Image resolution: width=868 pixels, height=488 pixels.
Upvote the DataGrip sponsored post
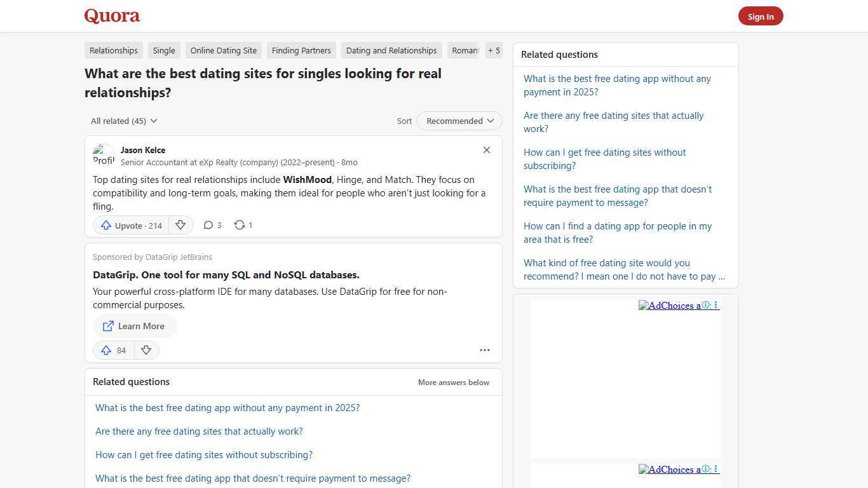click(113, 350)
